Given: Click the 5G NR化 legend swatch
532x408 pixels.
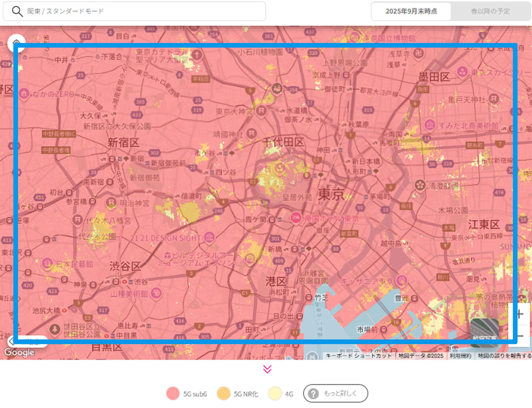Looking at the screenshot, I should coord(223,393).
